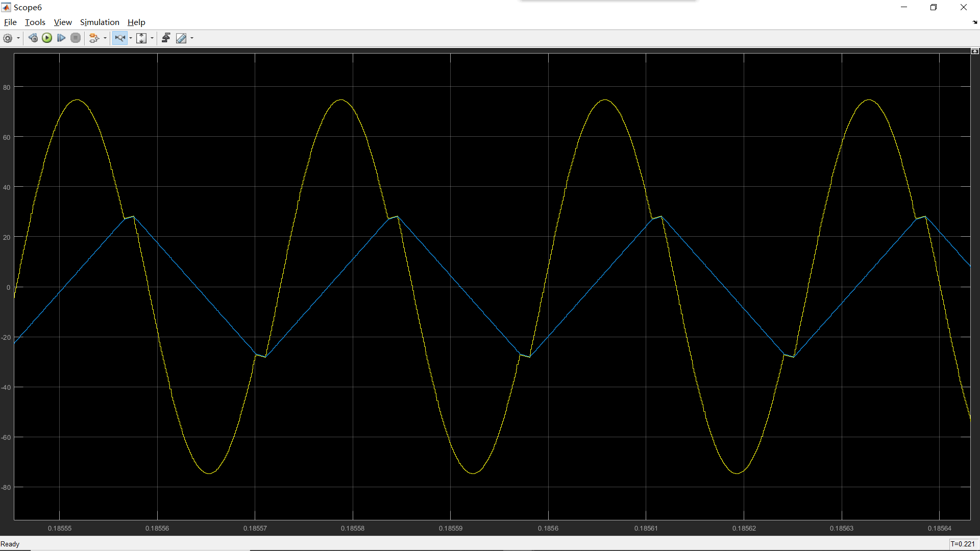Screen dimensions: 980x551
Task: Click the Ready status text
Action: pos(10,544)
